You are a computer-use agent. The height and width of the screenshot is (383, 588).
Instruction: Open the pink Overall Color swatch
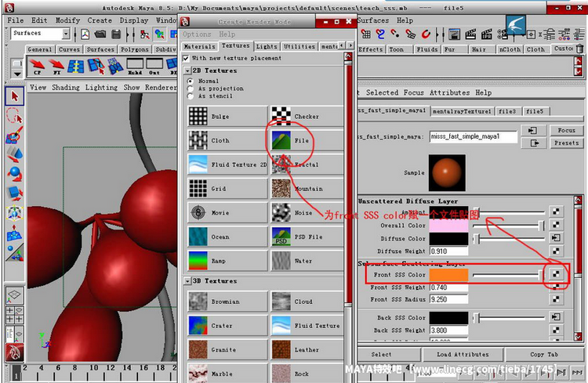[x=448, y=226]
